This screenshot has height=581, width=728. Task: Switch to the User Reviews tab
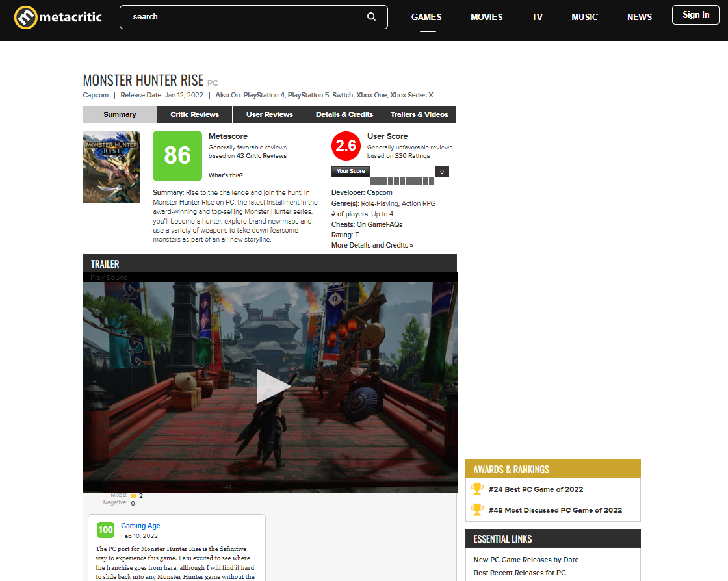270,114
